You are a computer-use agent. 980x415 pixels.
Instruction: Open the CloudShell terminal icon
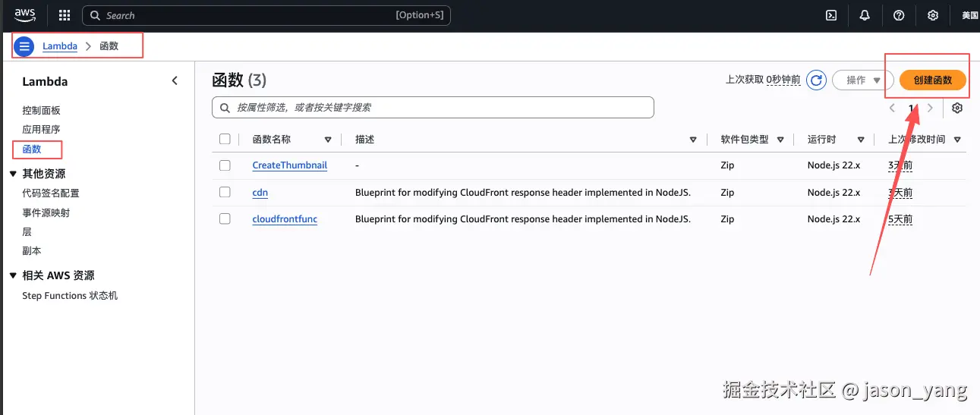tap(831, 15)
